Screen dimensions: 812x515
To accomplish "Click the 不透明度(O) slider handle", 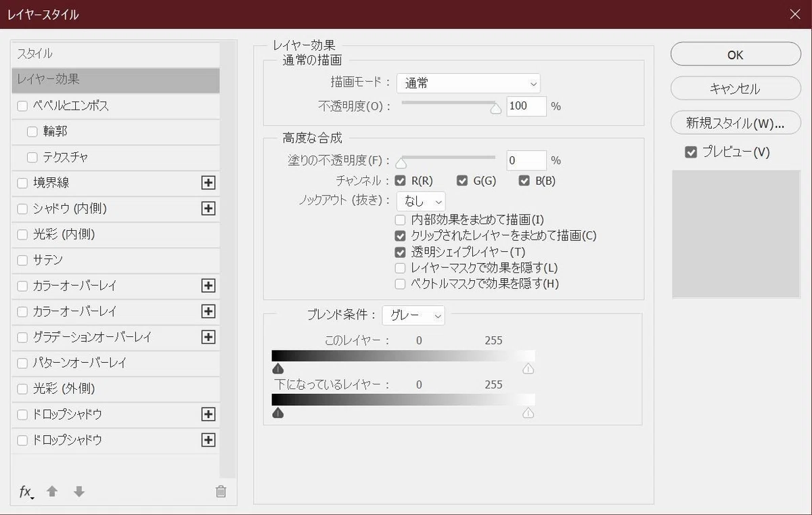I will tap(496, 108).
